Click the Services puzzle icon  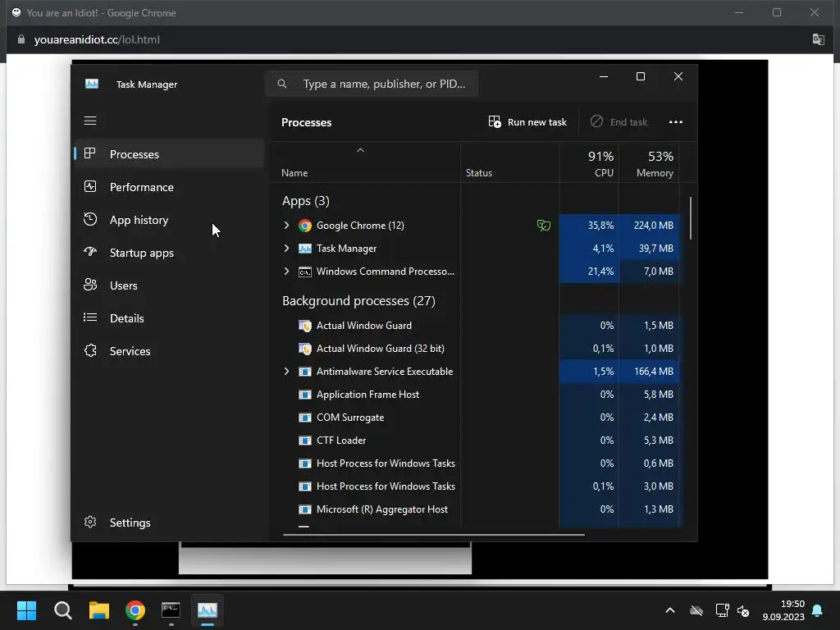tap(90, 350)
